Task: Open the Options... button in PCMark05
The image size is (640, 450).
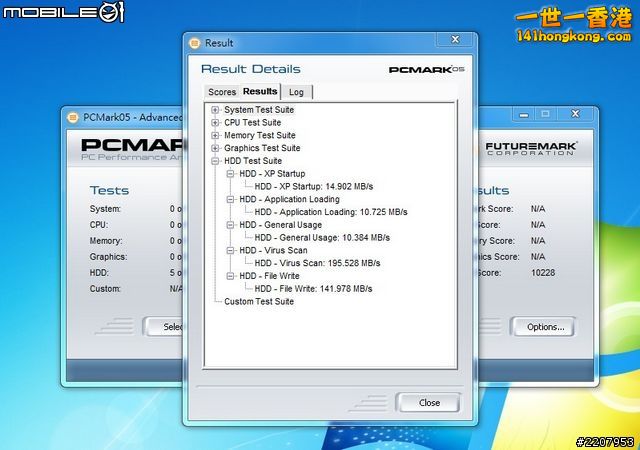Action: coord(545,327)
